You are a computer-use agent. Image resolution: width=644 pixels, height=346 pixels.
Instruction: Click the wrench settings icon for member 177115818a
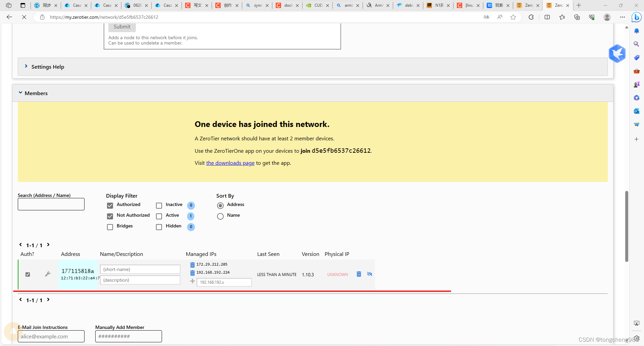48,274
